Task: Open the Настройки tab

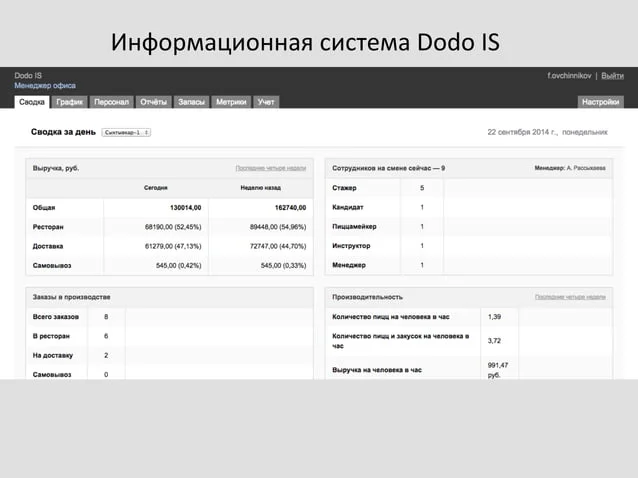Action: point(601,102)
